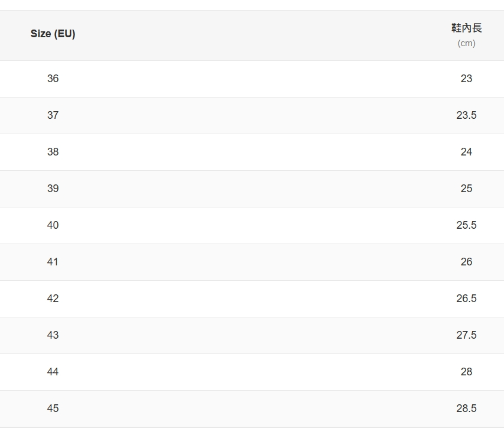Click the 25.5 cm length value
This screenshot has height=438, width=504.
466,225
